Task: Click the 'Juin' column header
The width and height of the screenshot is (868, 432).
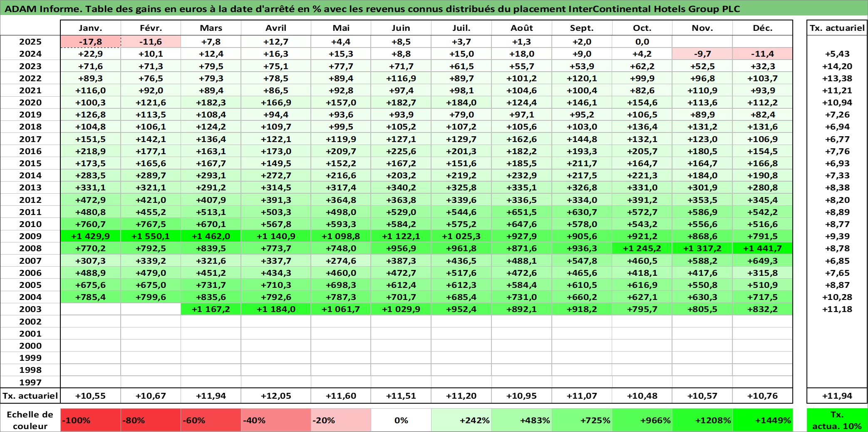Action: [x=401, y=28]
